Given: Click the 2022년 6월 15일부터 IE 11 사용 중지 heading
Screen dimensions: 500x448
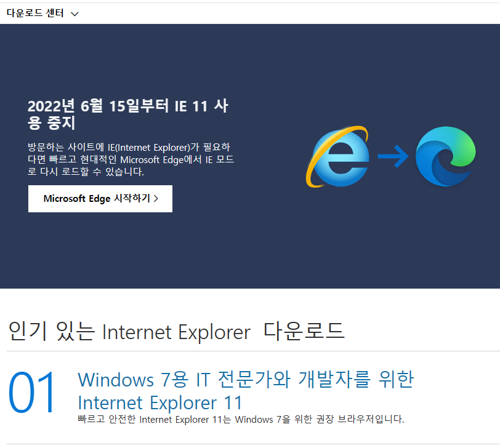Looking at the screenshot, I should coord(128,114).
